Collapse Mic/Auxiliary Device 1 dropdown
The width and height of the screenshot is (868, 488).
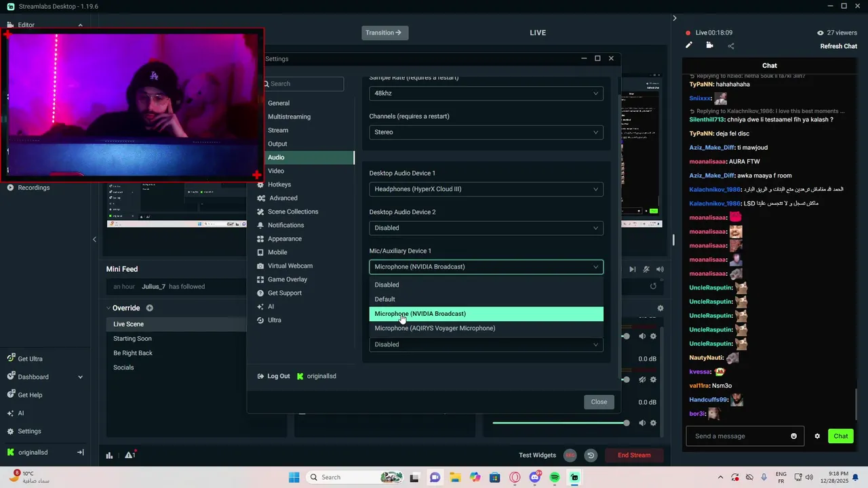tap(486, 266)
